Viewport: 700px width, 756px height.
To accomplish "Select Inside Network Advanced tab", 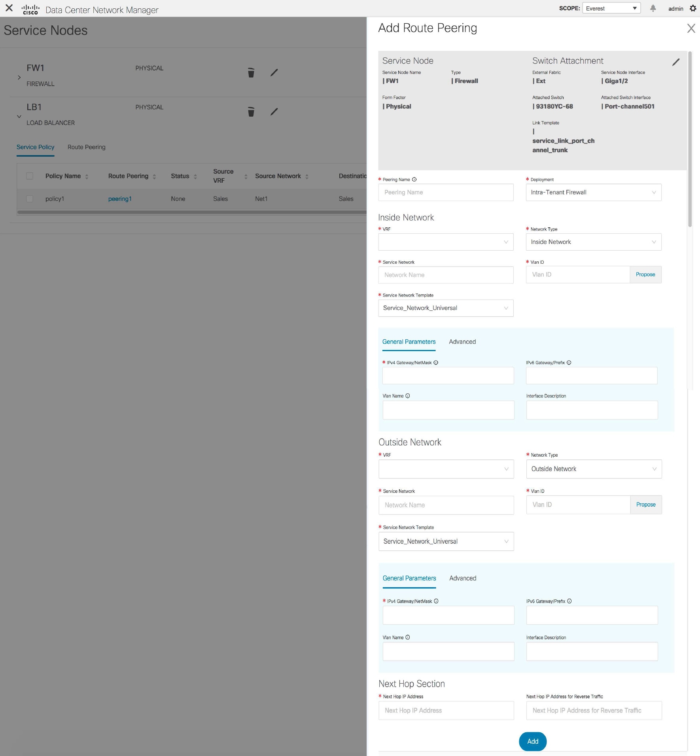I will click(462, 342).
